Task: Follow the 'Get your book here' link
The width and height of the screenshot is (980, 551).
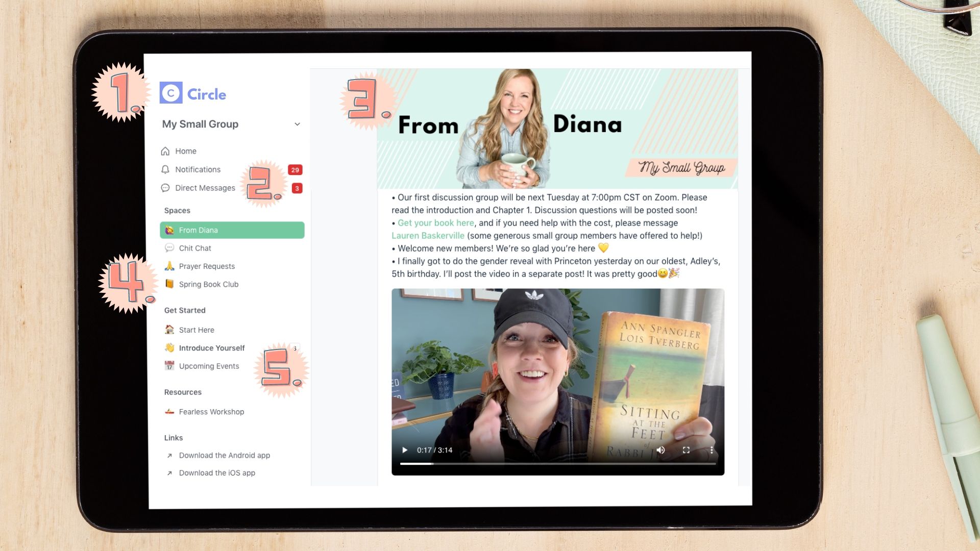Action: [x=435, y=223]
